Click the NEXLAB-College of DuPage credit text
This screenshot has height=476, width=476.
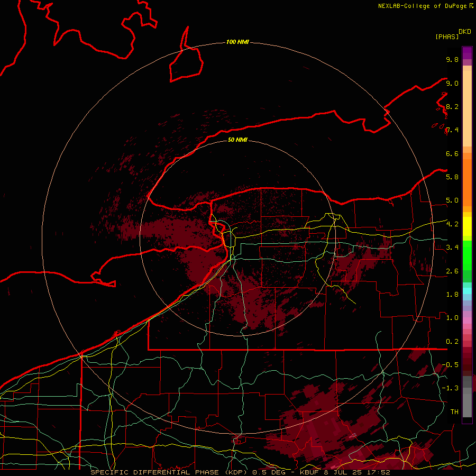tap(423, 6)
